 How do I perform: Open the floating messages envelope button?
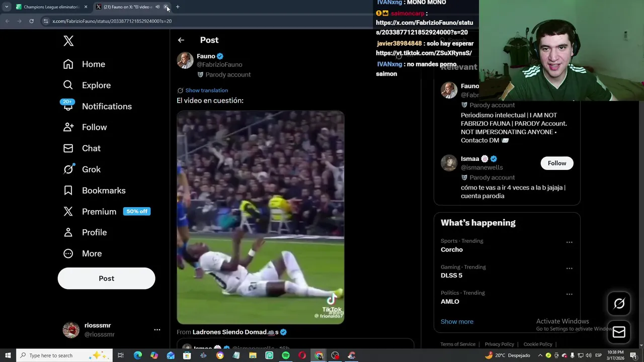coord(619,332)
